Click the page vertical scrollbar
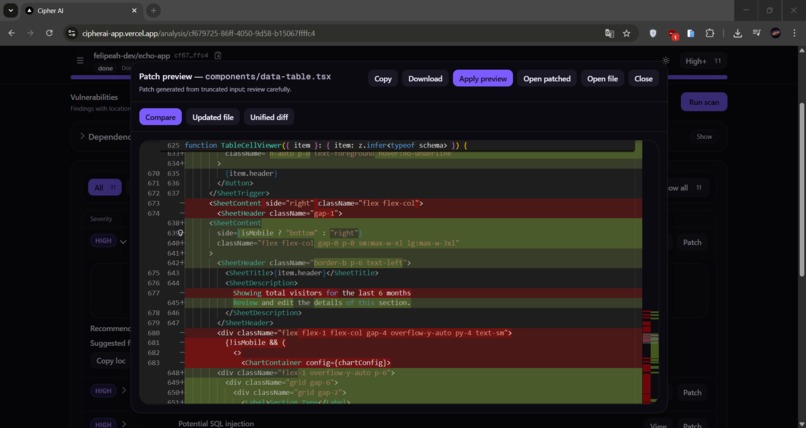This screenshot has width=806, height=428. pyautogui.click(x=801, y=190)
